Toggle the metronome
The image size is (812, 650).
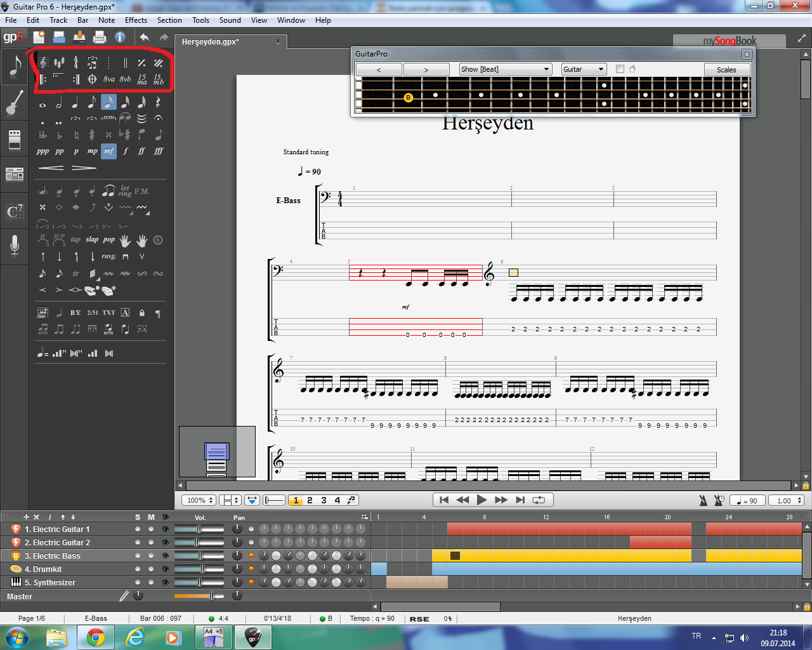[703, 500]
